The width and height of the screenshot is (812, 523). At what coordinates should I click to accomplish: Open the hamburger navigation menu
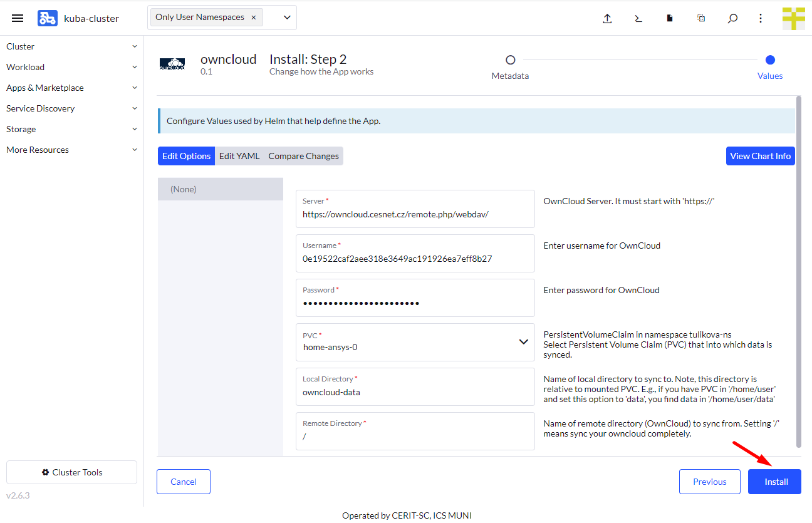tap(18, 18)
